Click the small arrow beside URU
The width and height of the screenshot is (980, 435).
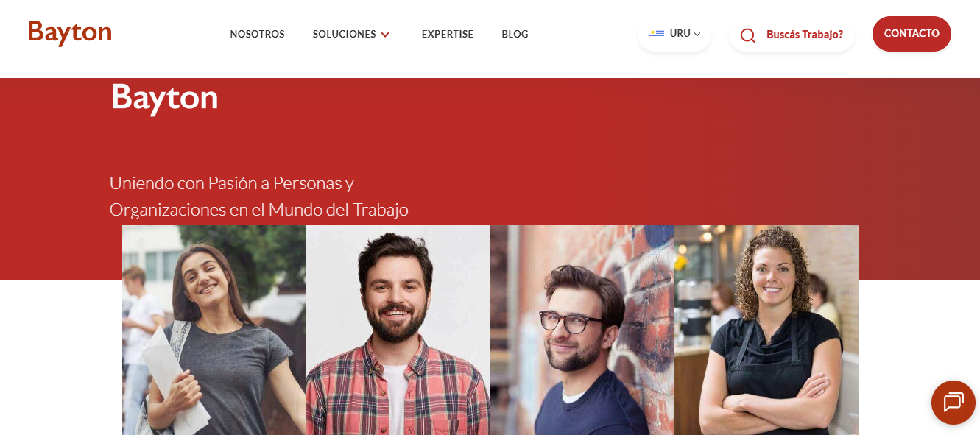pos(697,34)
